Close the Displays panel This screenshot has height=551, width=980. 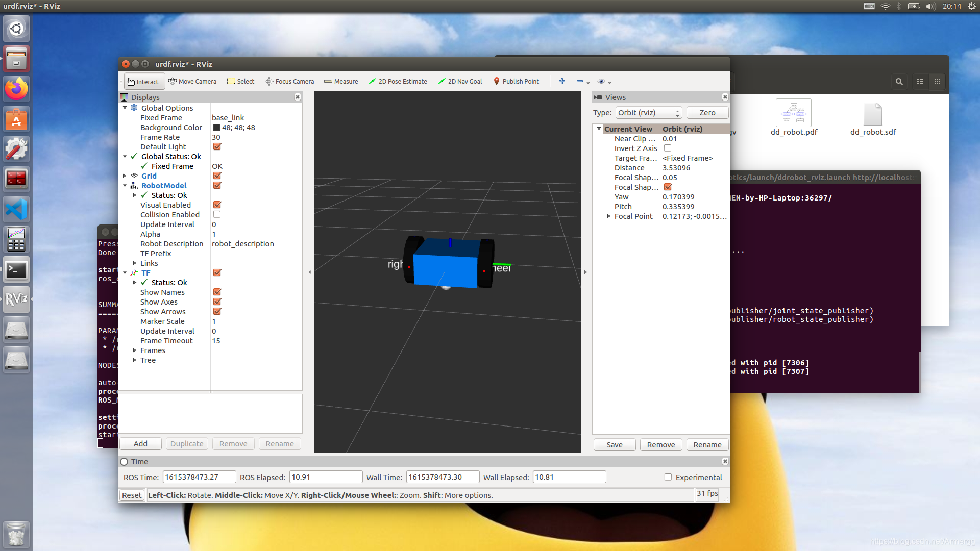(298, 97)
